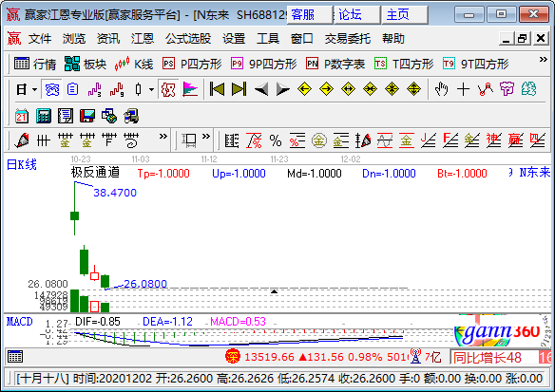Viewport: 555px width, 392px height.
Task: Open the 日 period dropdown arrow
Action: pos(34,90)
